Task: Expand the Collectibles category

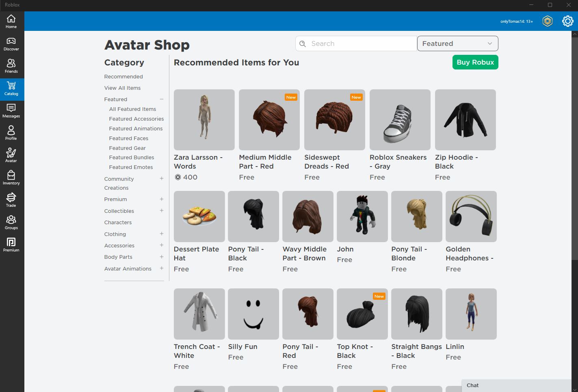Action: 162,210
